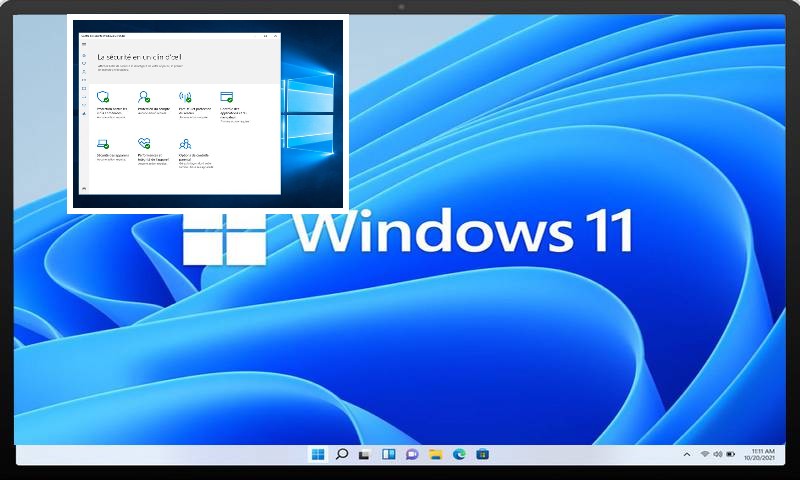Close the Windows Security window
The image size is (800, 480).
[x=276, y=36]
